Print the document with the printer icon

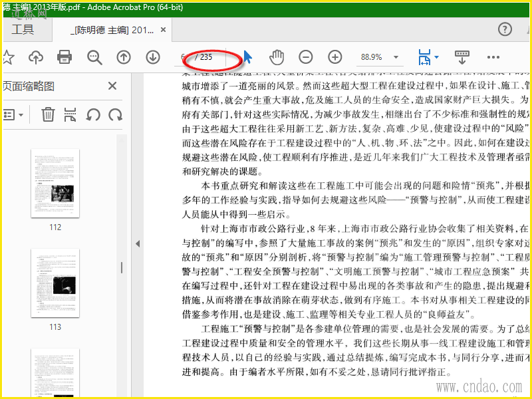coord(65,57)
